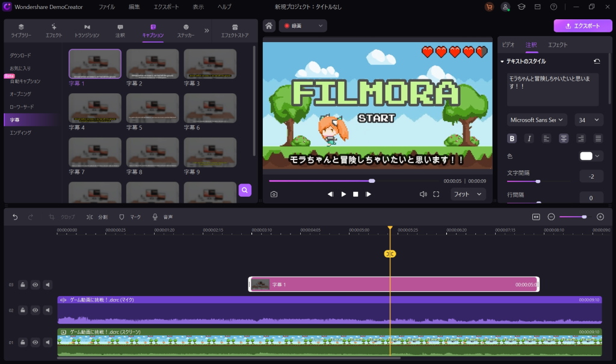Click the purple search icon in the captions panel
This screenshot has height=364, width=616.
coord(245,190)
